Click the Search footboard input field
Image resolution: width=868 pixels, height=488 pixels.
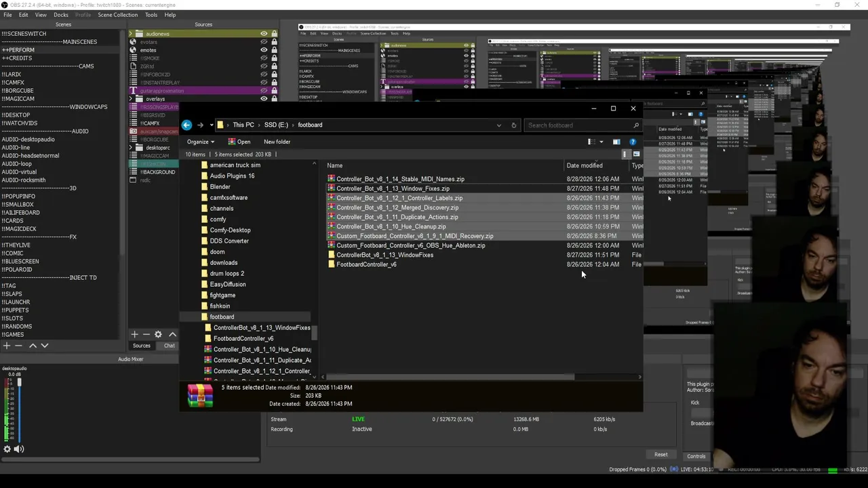(x=583, y=125)
